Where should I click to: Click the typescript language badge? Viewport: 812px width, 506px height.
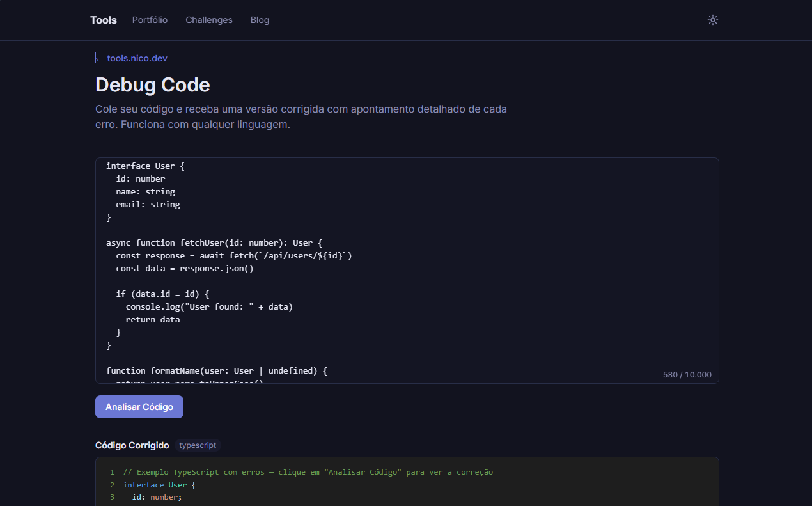(x=198, y=445)
